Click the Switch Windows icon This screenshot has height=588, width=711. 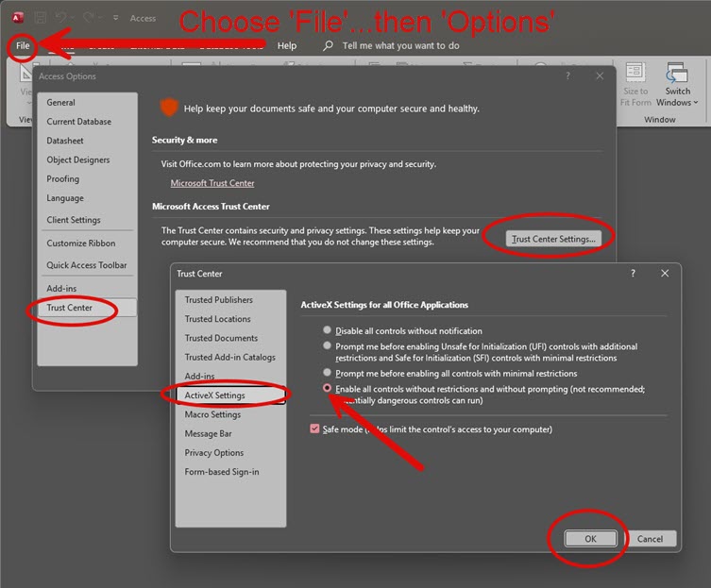(677, 75)
